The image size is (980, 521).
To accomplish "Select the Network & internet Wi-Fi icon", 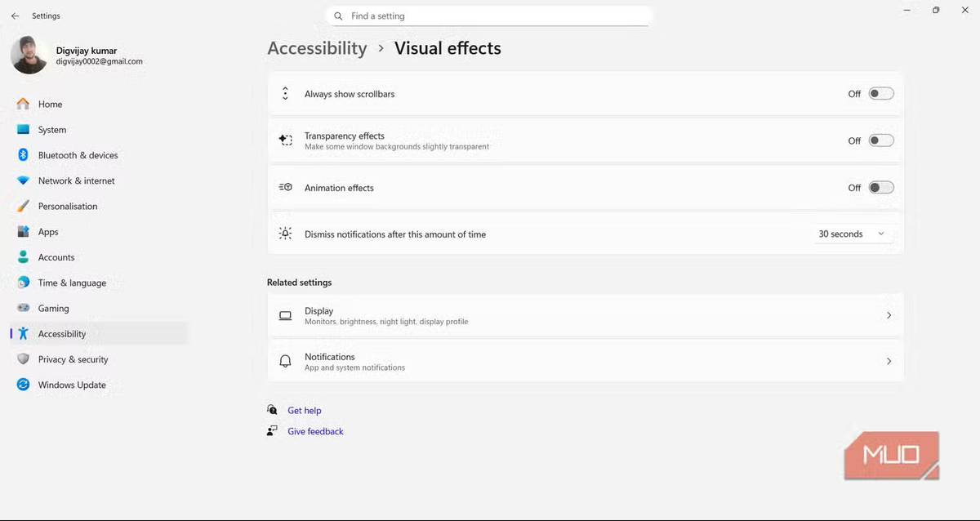I will tap(23, 180).
